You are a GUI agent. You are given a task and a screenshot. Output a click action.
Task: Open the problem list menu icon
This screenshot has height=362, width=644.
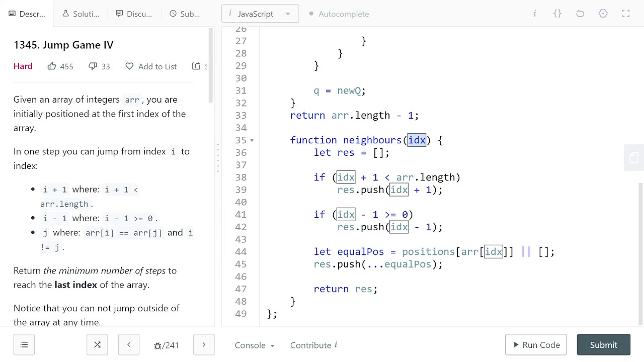coord(24,345)
